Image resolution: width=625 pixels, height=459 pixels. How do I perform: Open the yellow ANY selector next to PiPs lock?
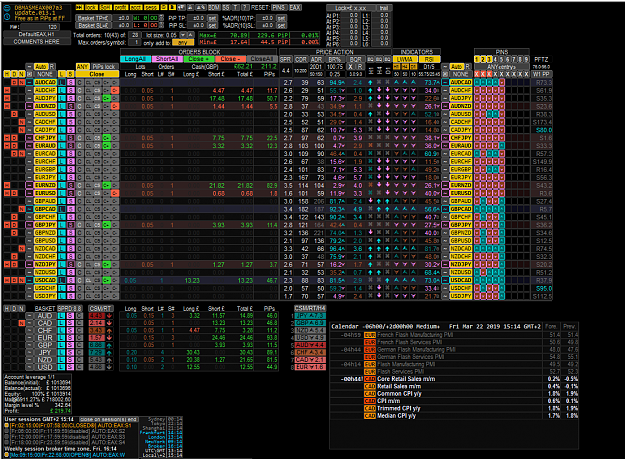(x=83, y=67)
